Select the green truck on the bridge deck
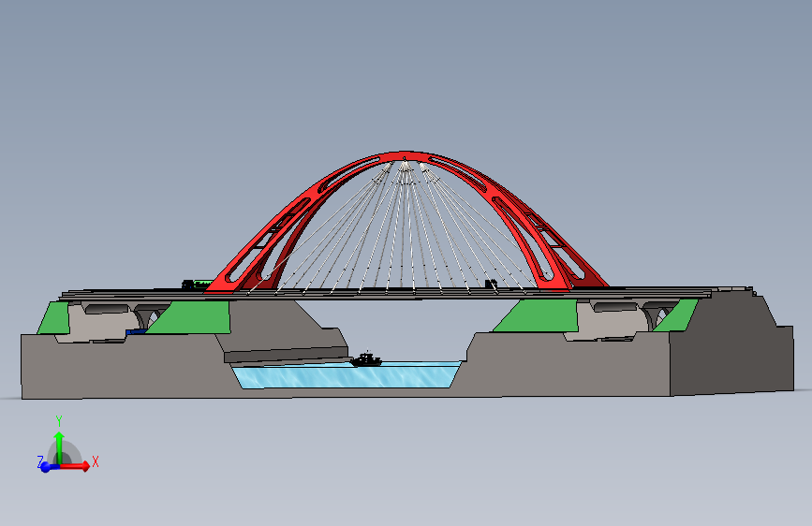 tap(197, 285)
